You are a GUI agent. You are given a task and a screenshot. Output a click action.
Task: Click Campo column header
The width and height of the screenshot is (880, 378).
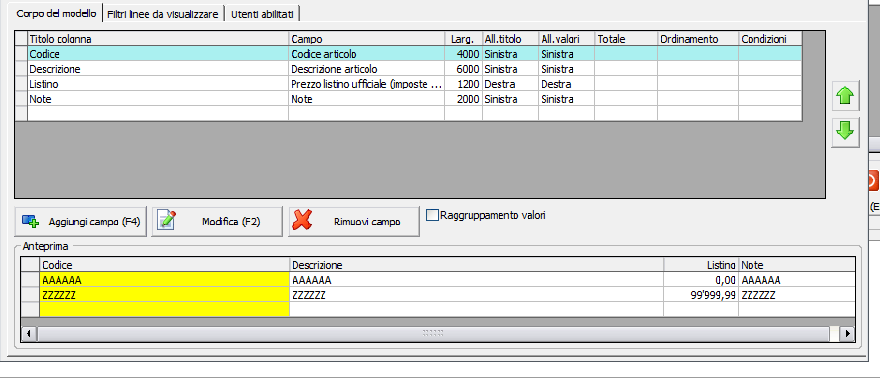(x=366, y=39)
